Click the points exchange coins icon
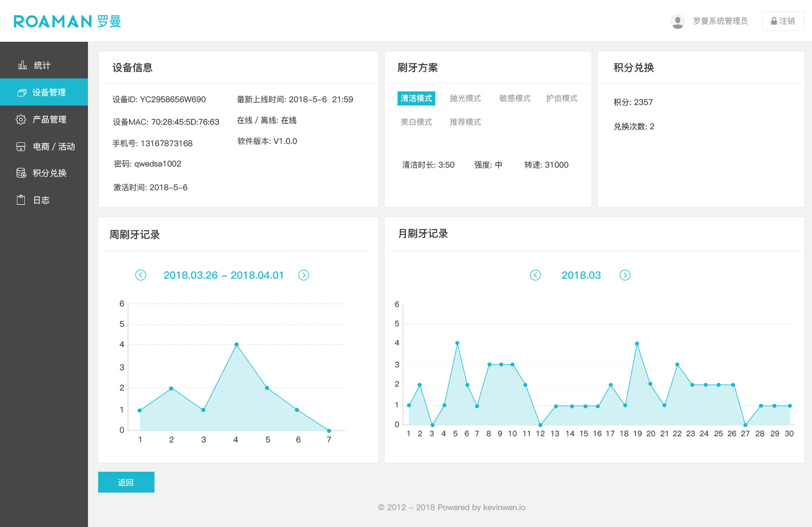Viewport: 812px width, 527px height. point(21,173)
